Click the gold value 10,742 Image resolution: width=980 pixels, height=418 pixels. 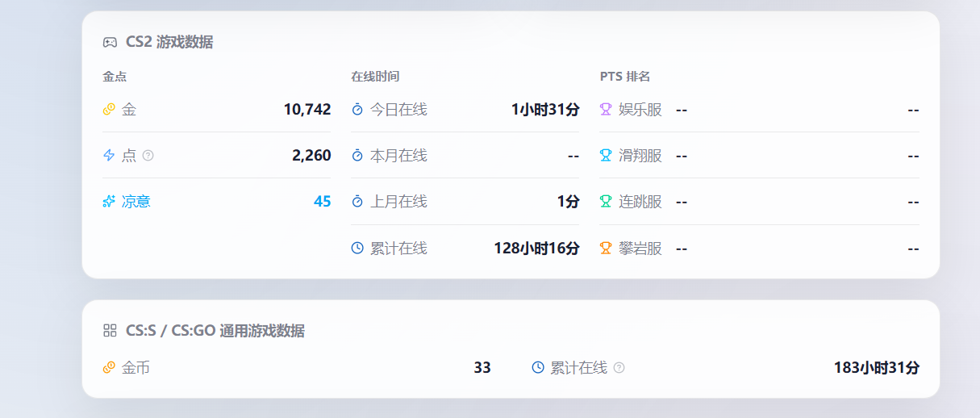click(x=307, y=109)
